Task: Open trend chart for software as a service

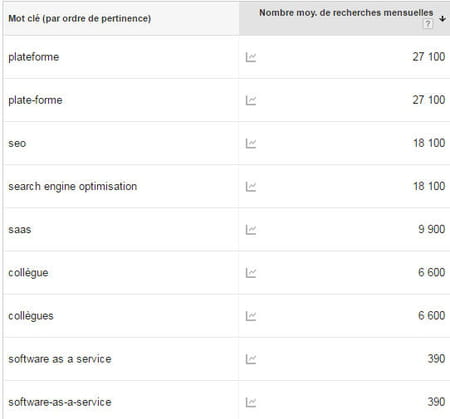Action: 251,359
